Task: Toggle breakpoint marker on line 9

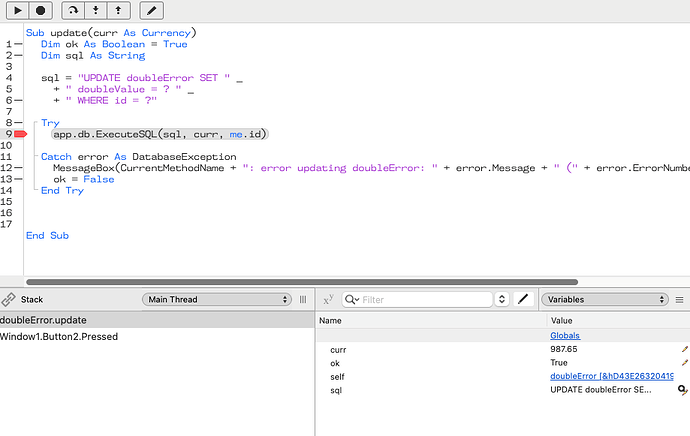Action: (x=20, y=134)
